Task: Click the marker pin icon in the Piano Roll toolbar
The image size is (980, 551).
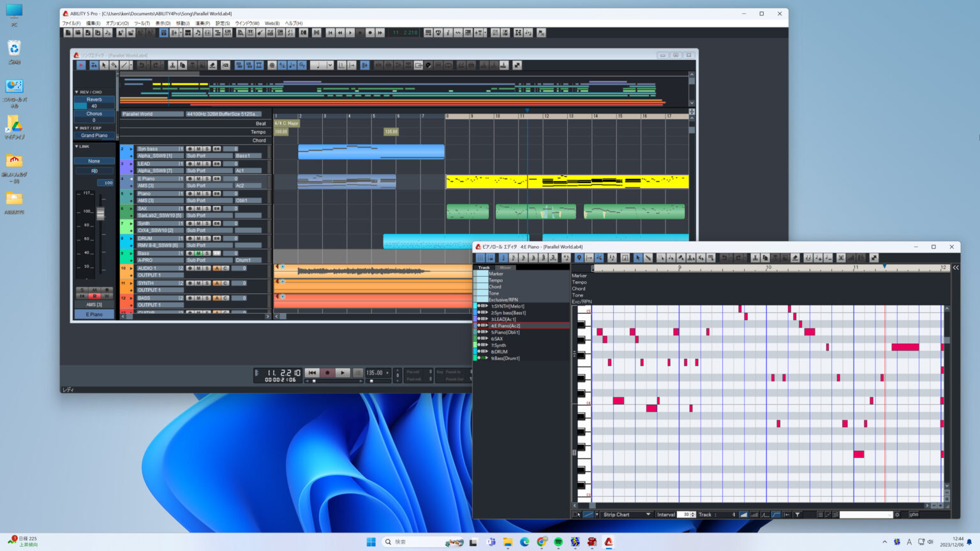Action: [579, 258]
